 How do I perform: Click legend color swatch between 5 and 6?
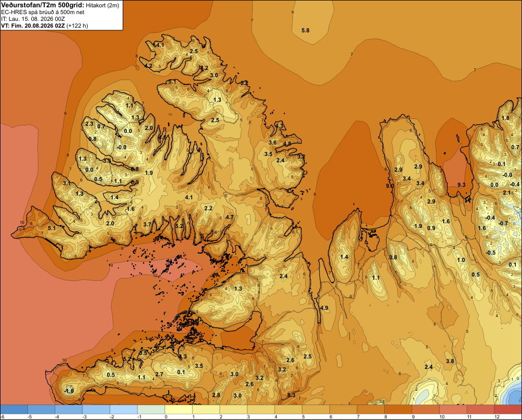click(316, 409)
